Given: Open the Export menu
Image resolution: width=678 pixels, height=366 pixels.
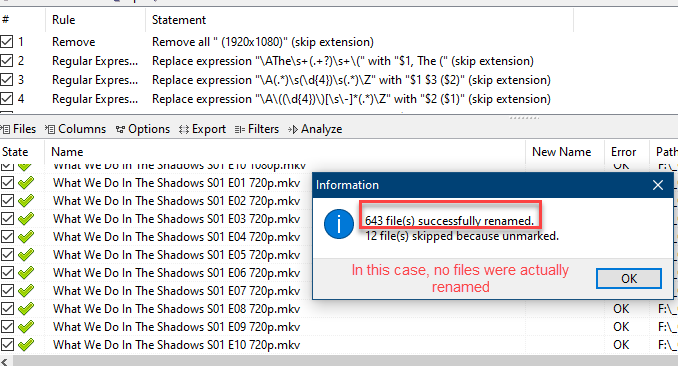Looking at the screenshot, I should tap(202, 129).
